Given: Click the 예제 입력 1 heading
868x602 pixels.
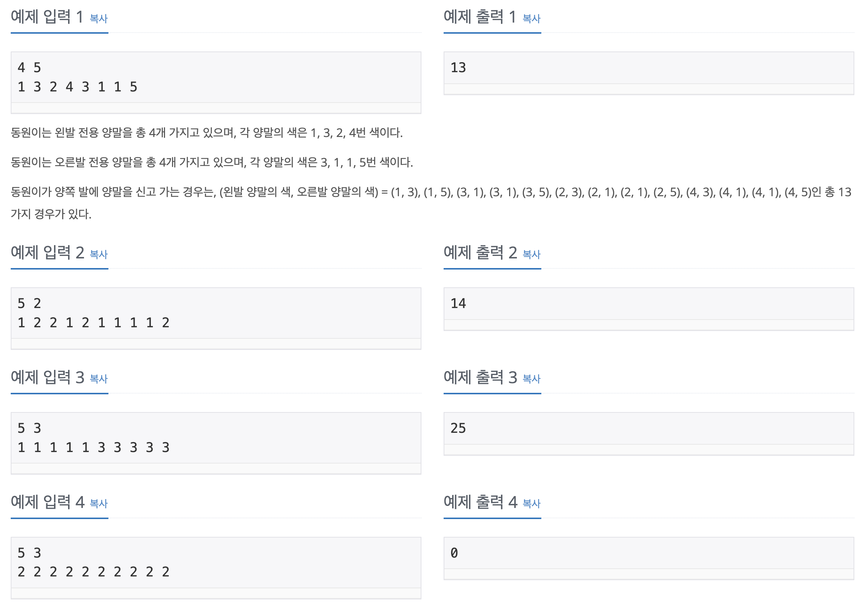Looking at the screenshot, I should [x=47, y=17].
